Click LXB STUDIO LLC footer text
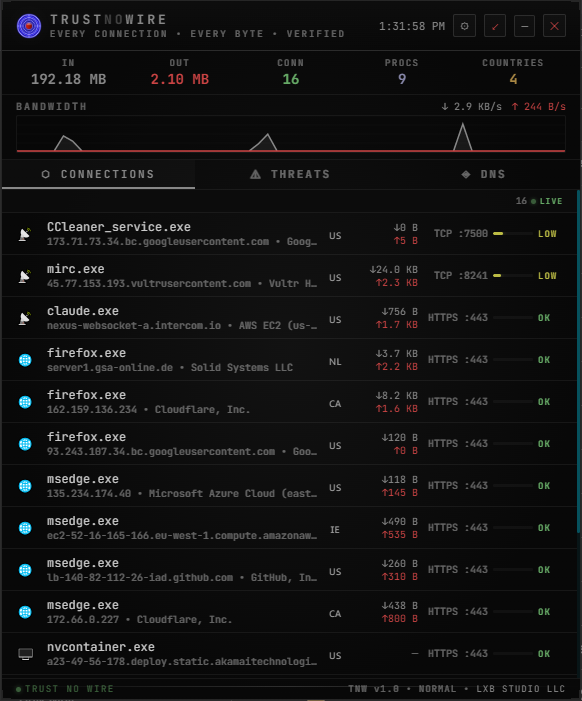 [521, 689]
